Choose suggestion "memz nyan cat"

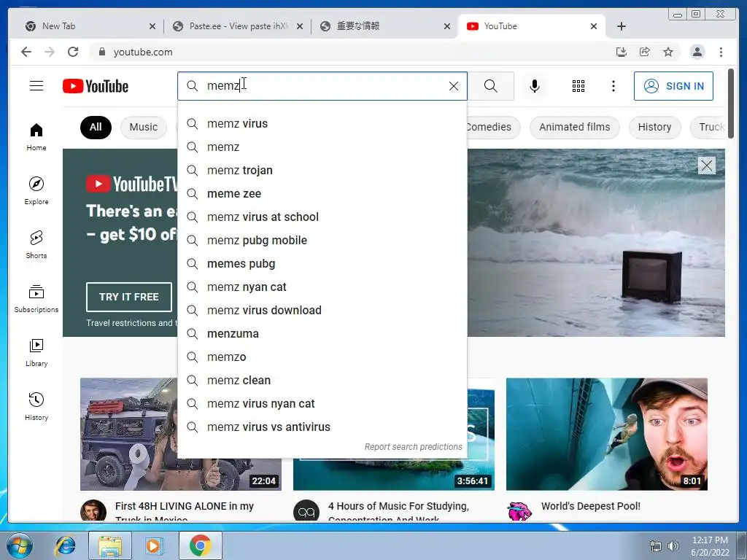coord(322,287)
